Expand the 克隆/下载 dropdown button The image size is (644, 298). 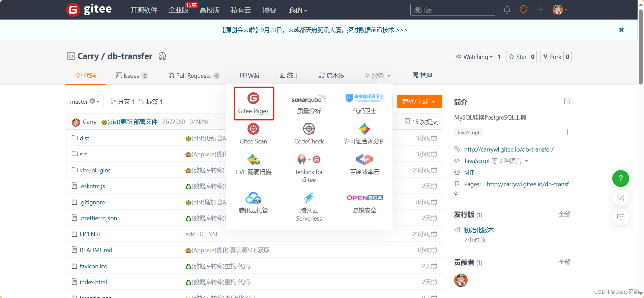pyautogui.click(x=419, y=101)
